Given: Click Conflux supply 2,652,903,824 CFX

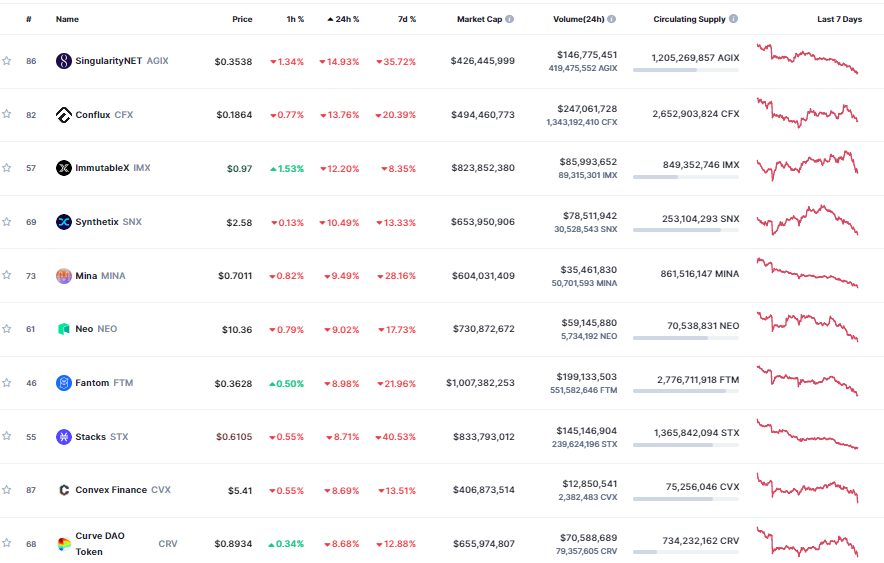Looking at the screenshot, I should pos(696,114).
